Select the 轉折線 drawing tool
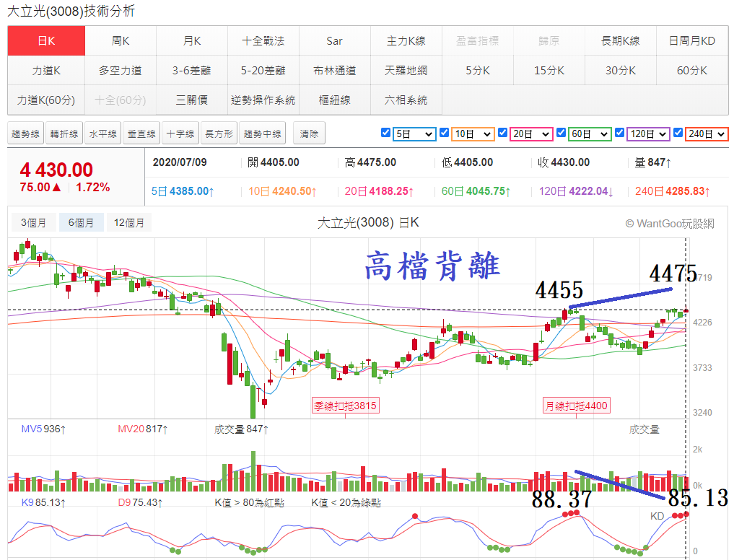This screenshot has width=734, height=560. [65, 134]
